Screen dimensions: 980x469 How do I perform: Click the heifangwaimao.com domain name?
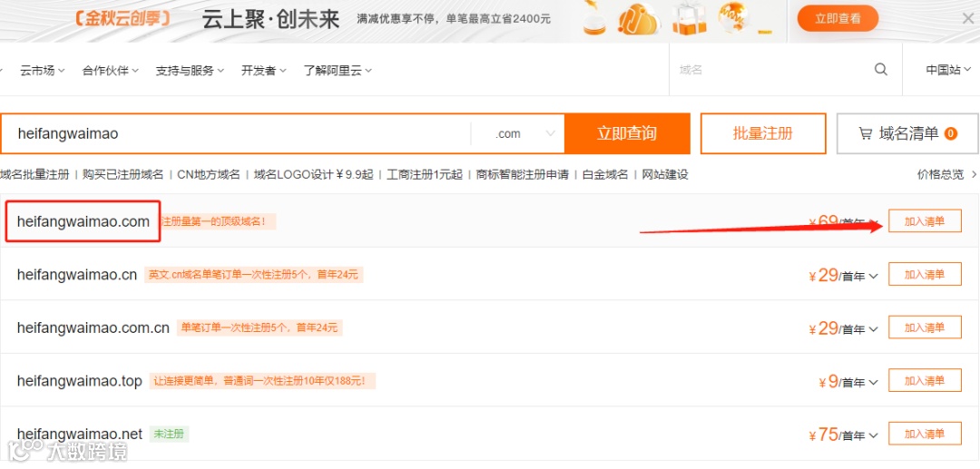click(x=83, y=221)
